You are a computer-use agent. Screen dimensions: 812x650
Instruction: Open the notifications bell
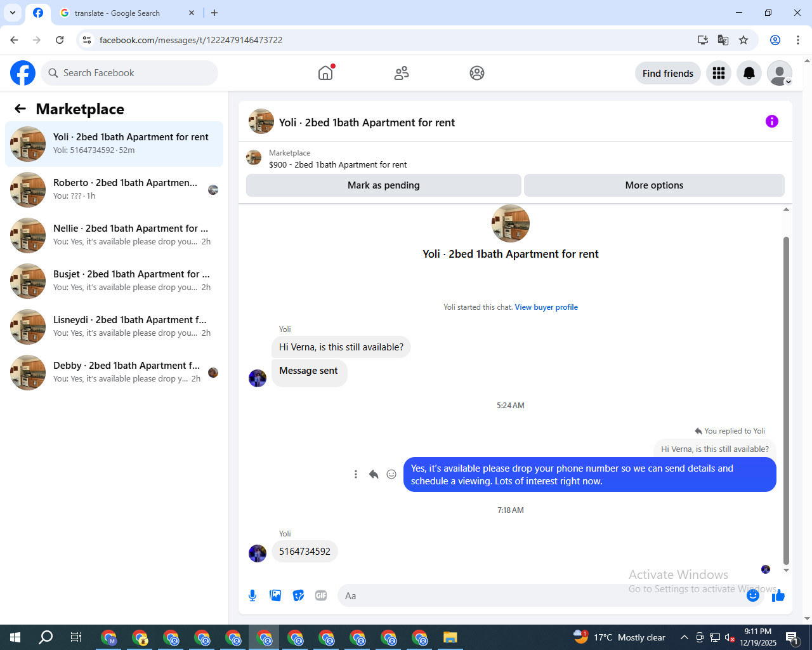[749, 73]
